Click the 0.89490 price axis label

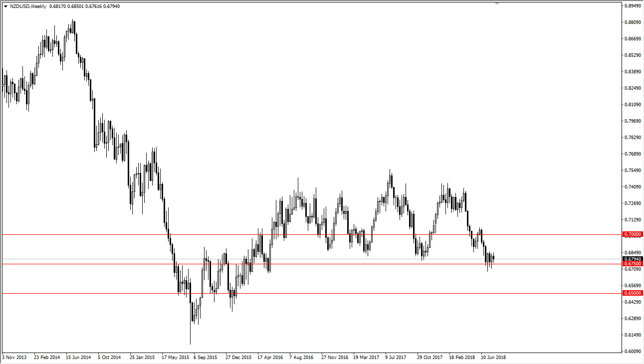(632, 5)
